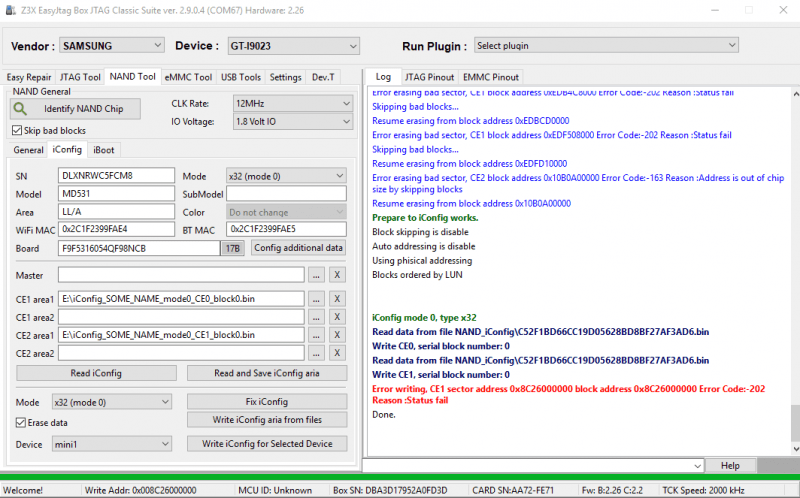Browse for CE1 area1 file
The width and height of the screenshot is (800, 498).
pos(316,299)
